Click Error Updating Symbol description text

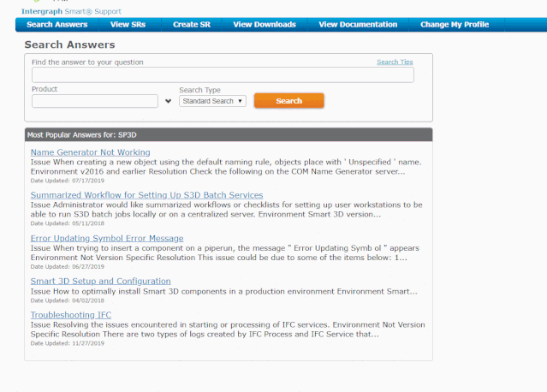coord(225,252)
